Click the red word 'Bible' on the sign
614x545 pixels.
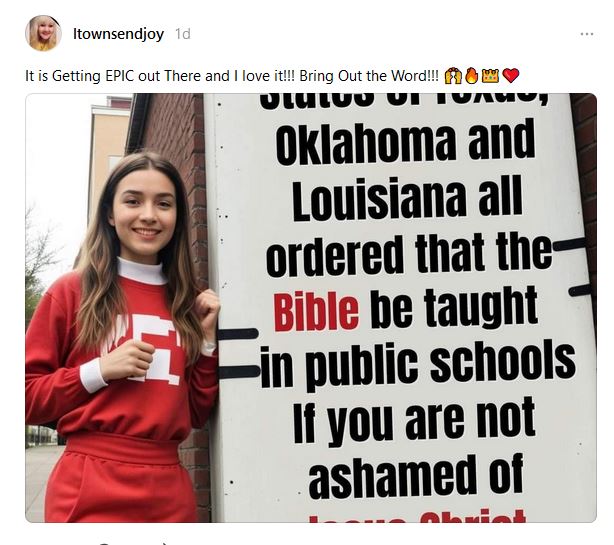[x=316, y=311]
